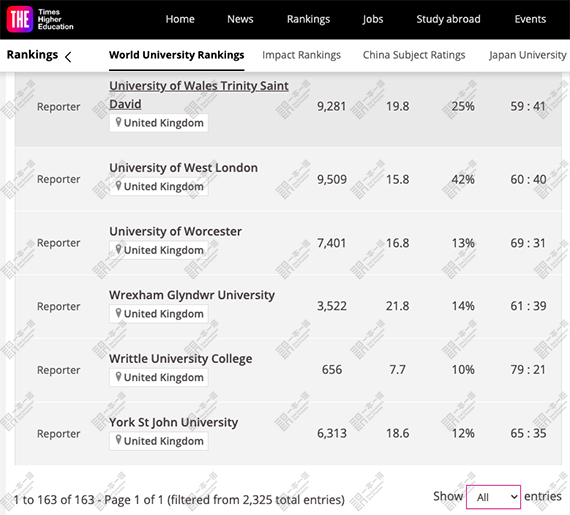Switch to Impact Rankings tab
This screenshot has width=570, height=515.
click(301, 55)
